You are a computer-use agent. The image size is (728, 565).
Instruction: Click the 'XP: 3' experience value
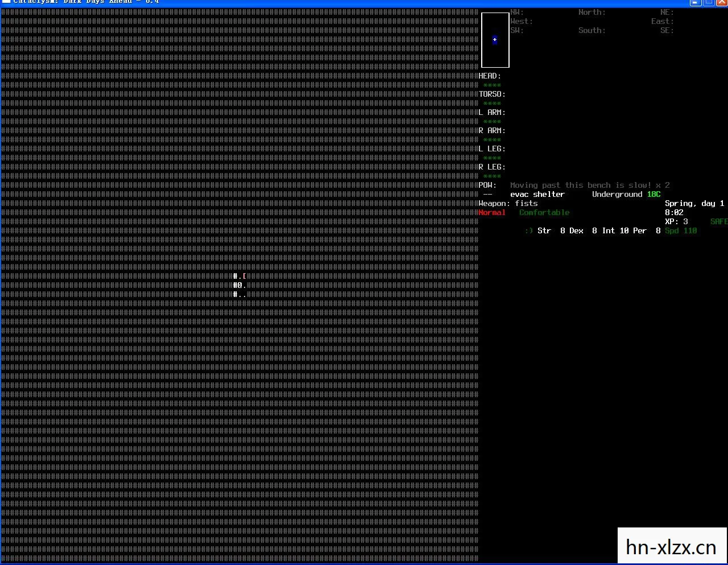tap(676, 221)
